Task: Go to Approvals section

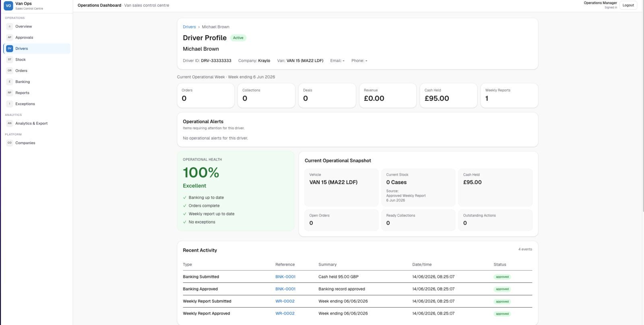Action: pos(37,37)
